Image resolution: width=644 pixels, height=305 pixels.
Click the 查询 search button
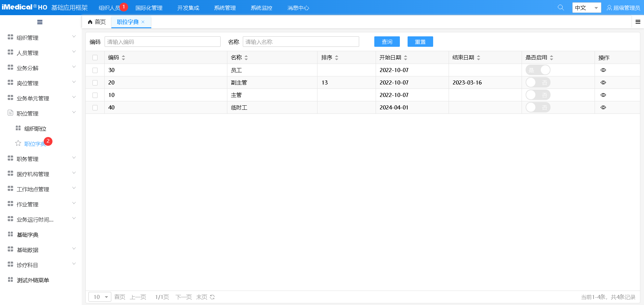(387, 41)
